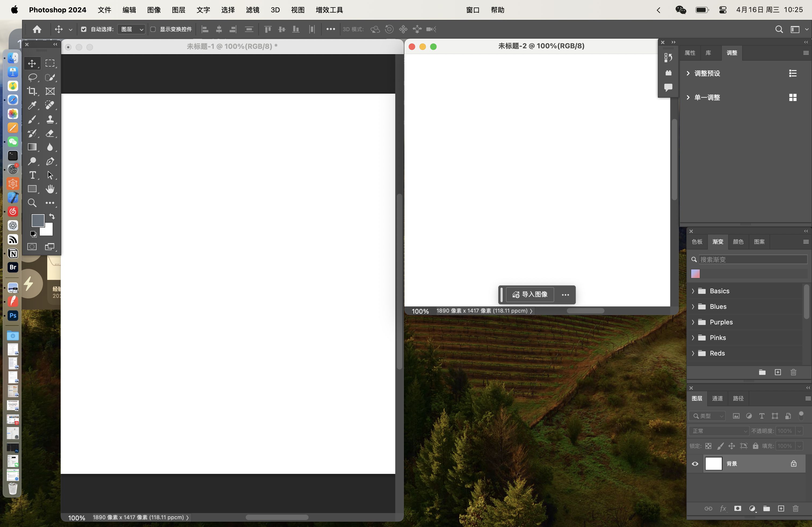Toggle the auto-select checkbox
Viewport: 812px width, 527px height.
[x=84, y=29]
